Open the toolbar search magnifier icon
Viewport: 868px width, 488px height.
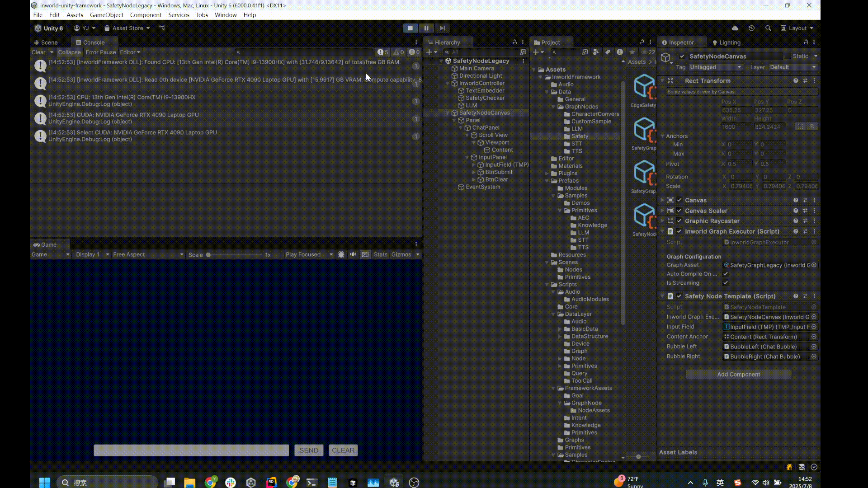click(768, 28)
